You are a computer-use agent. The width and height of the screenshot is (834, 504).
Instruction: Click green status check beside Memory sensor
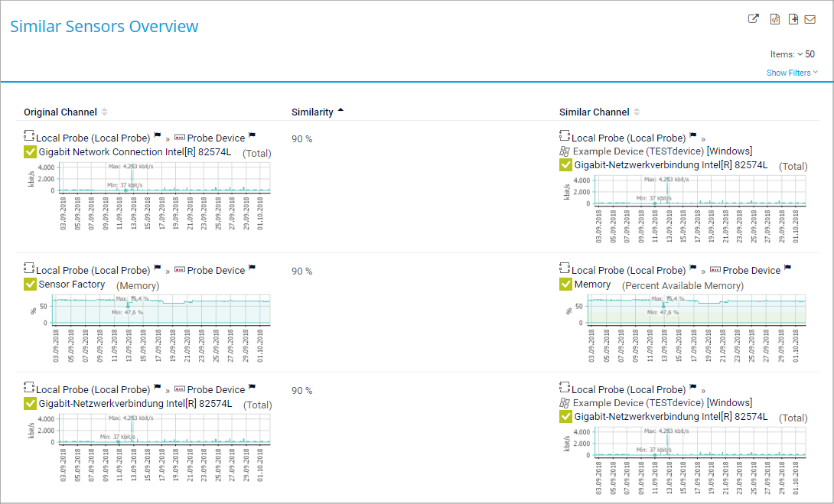click(x=566, y=285)
